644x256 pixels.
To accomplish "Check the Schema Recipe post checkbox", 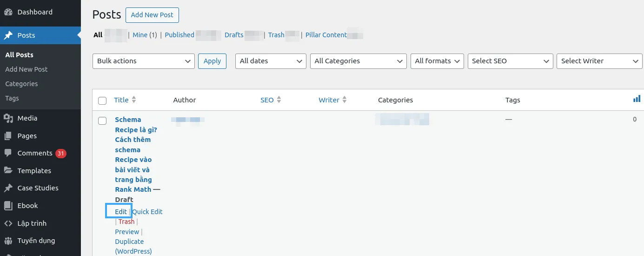I will click(x=102, y=121).
